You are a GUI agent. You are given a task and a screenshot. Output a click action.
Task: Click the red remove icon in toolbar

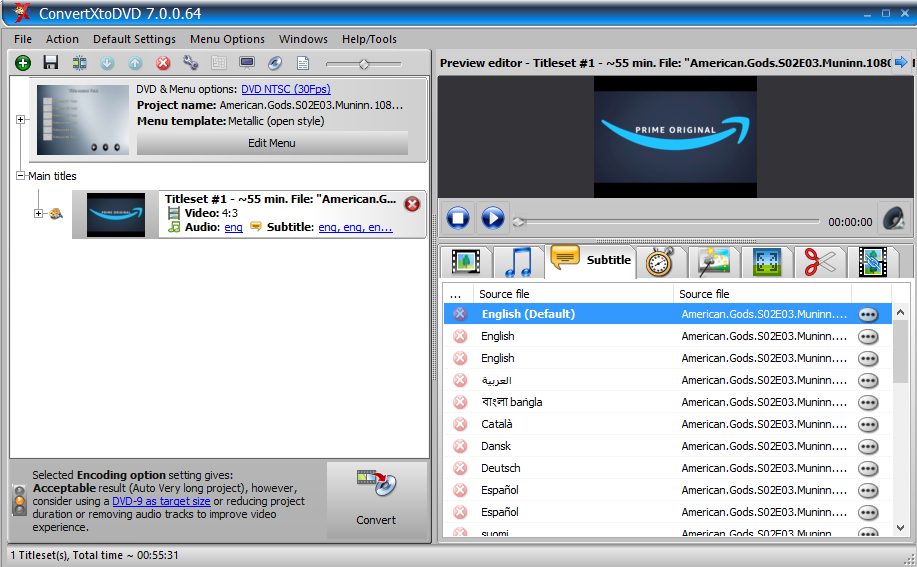(163, 63)
